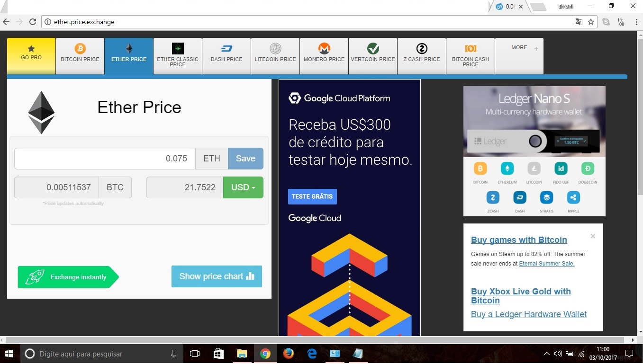Click the translate page icon

[x=579, y=22]
